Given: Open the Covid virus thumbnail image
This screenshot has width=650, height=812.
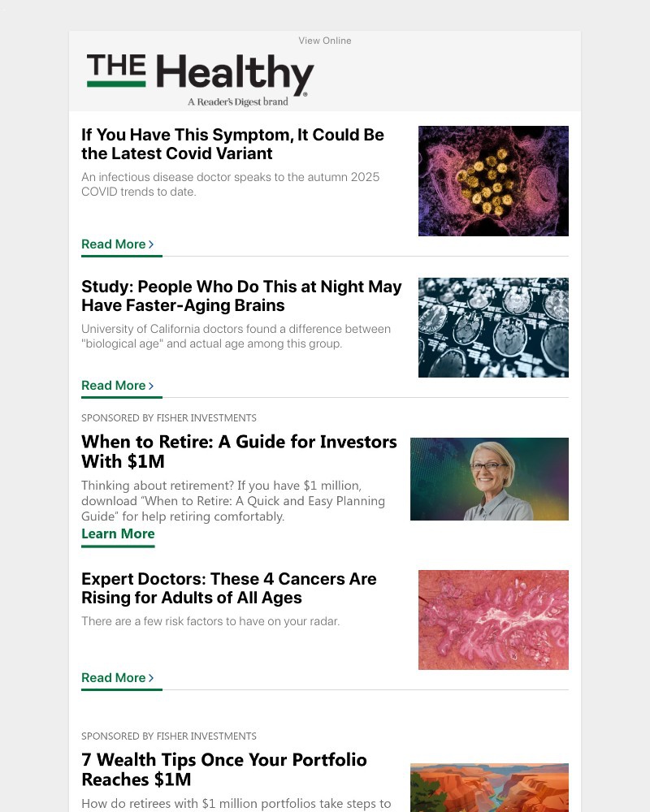Looking at the screenshot, I should 493,181.
